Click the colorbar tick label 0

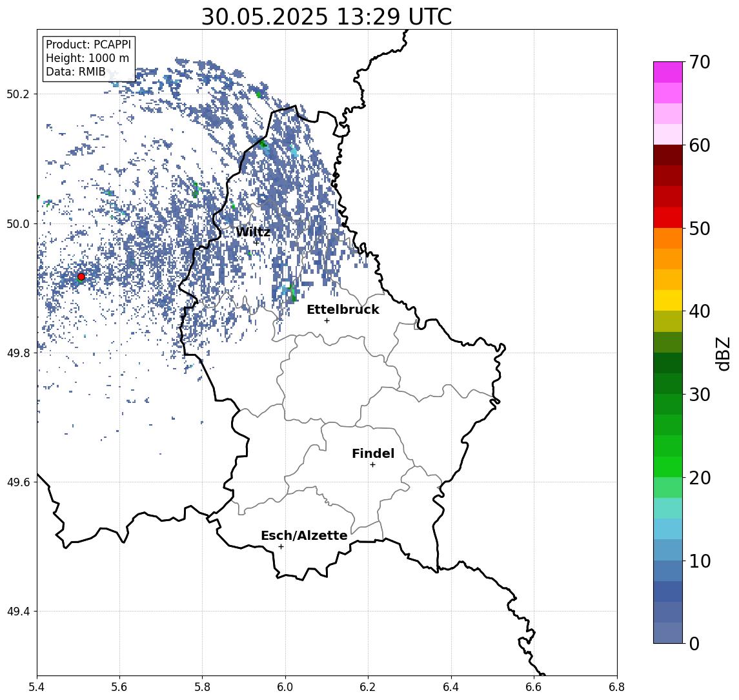694,643
